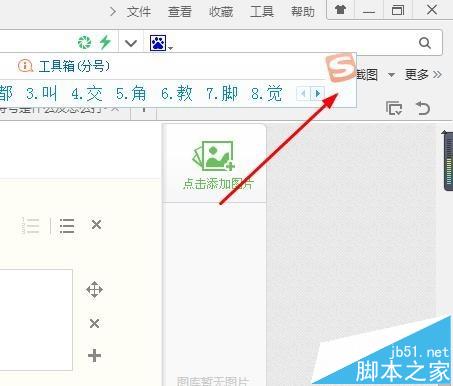Select candidate 5.角
Image resolution: width=453 pixels, height=386 pixels.
tap(131, 93)
